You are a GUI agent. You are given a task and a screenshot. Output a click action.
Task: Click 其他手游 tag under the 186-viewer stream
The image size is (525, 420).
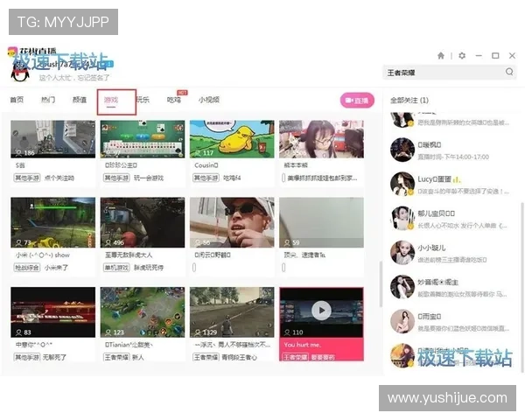click(27, 178)
